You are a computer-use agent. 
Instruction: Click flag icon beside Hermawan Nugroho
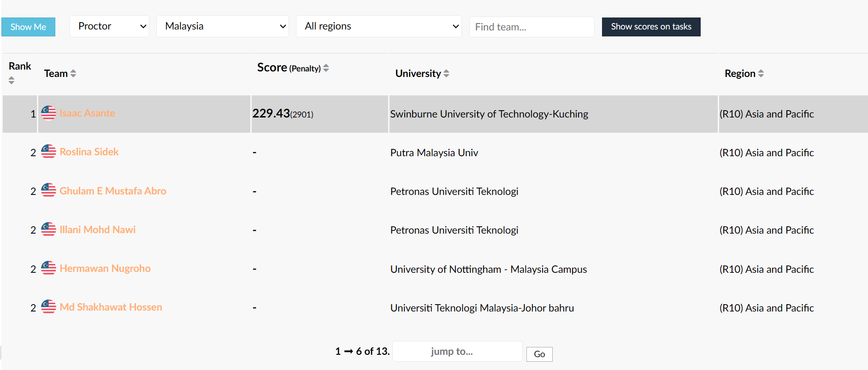[48, 268]
